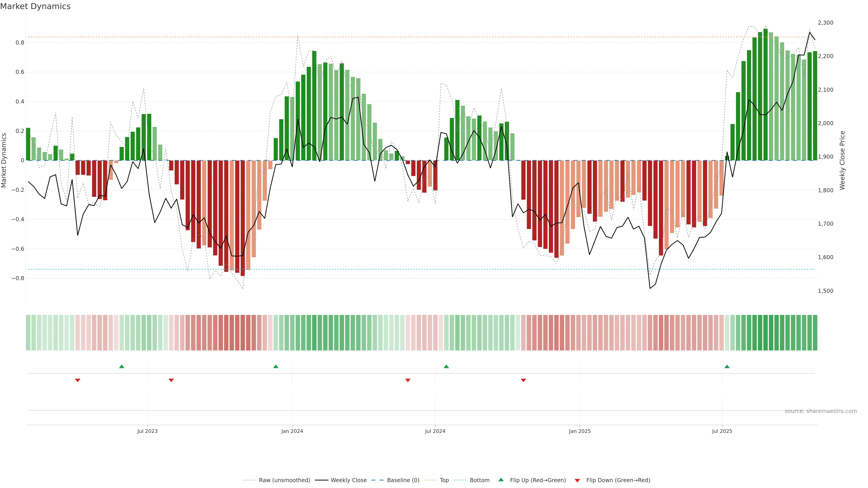This screenshot has height=488, width=868.
Task: Toggle the Baseline (0) legend entry
Action: [403, 480]
